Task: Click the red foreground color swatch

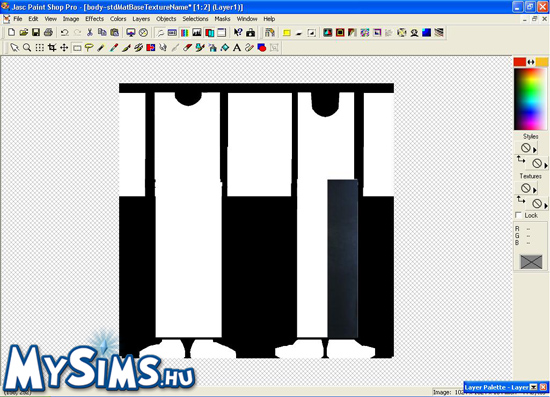Action: point(520,62)
